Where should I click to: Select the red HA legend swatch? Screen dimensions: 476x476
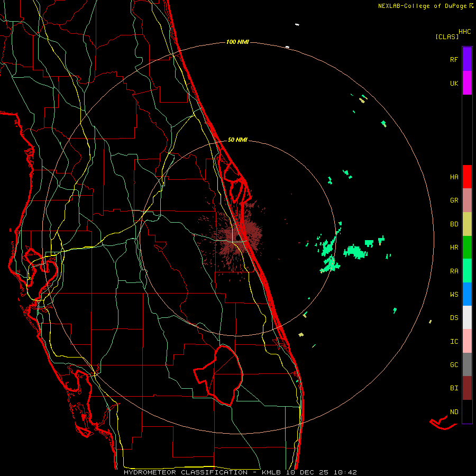point(467,177)
